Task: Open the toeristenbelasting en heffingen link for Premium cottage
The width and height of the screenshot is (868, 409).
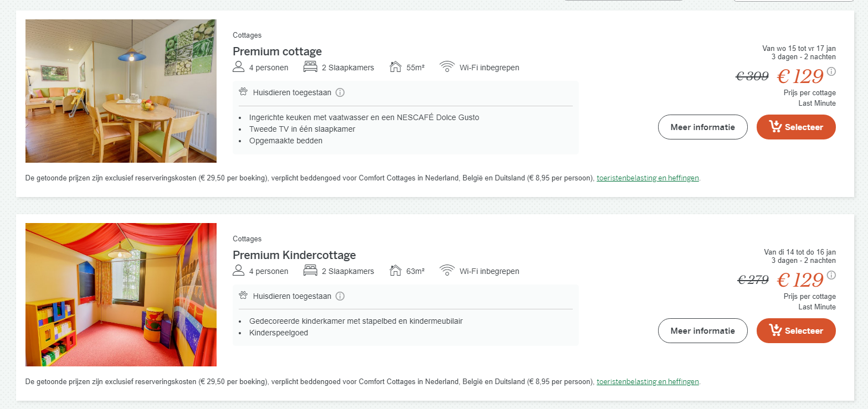Action: click(647, 178)
